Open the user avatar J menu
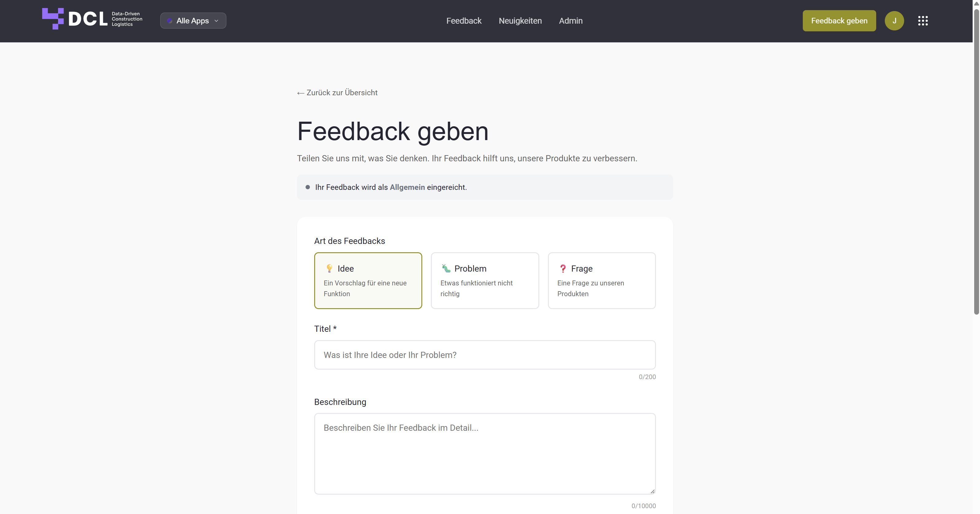Screen dimensions: 980x514 point(894,21)
